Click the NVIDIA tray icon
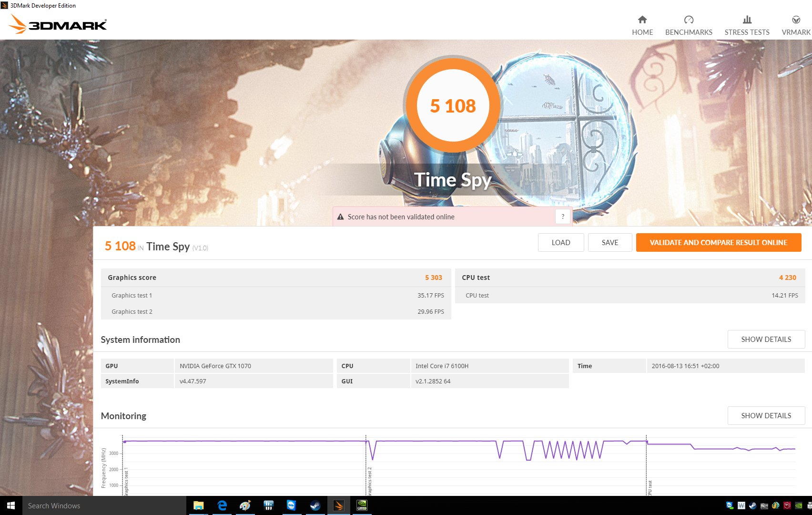The width and height of the screenshot is (812, 515). coord(799,505)
